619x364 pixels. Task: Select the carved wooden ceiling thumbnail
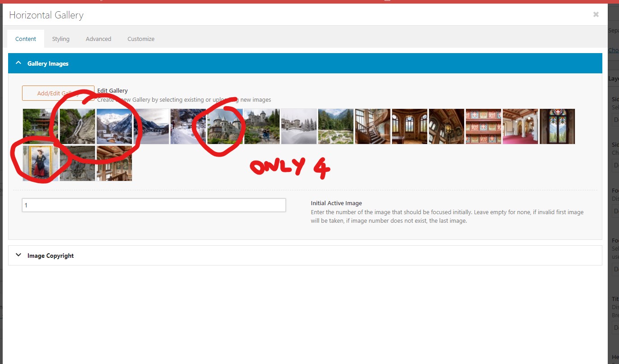[447, 126]
